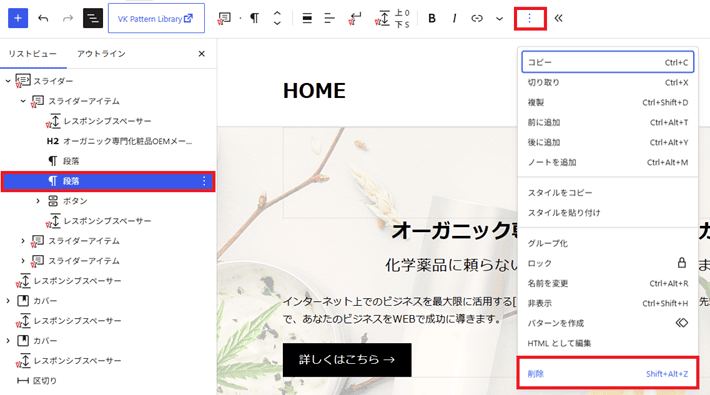The height and width of the screenshot is (395, 710).
Task: Choose 削除 to delete the block
Action: tap(608, 374)
